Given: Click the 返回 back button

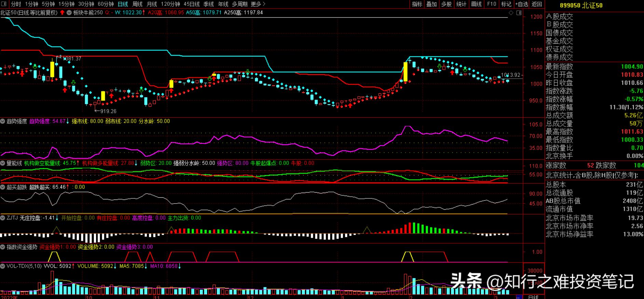Looking at the screenshot, I should pyautogui.click(x=537, y=4).
